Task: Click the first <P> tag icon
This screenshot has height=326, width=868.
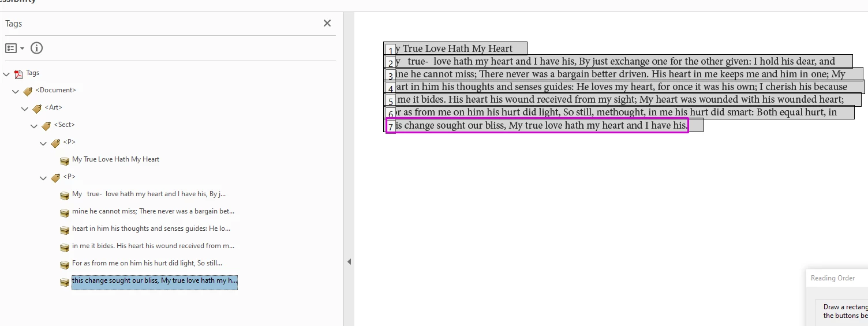Action: (x=55, y=143)
